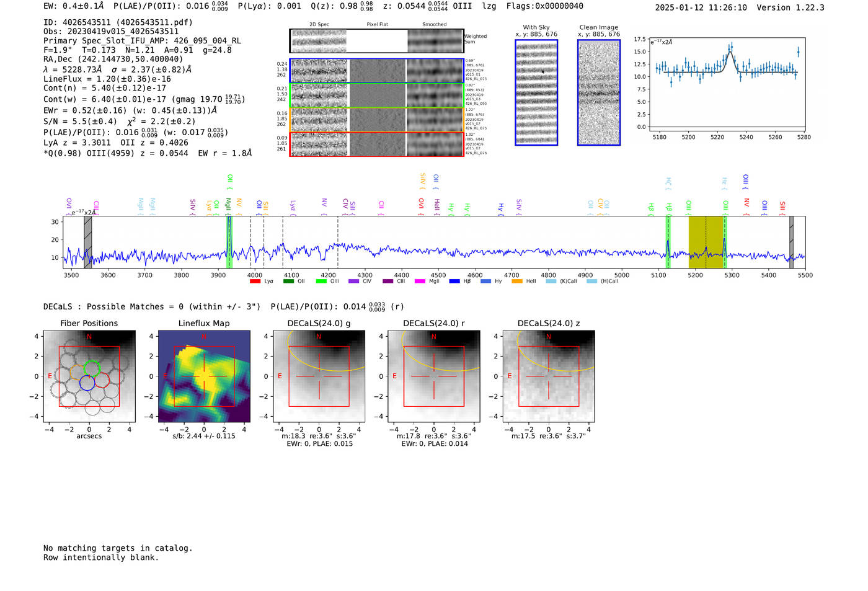Click the *Q(0.98) OIII(4959) solution line
This screenshot has height=591, width=868.
click(x=148, y=153)
